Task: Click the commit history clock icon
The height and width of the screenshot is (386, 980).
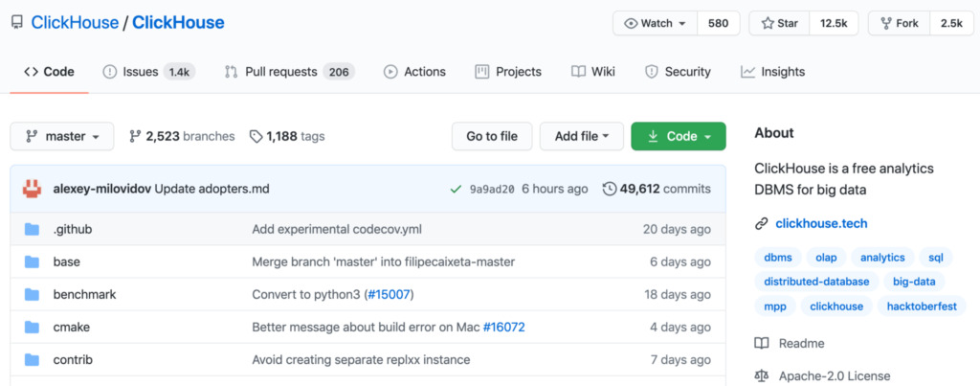Action: [609, 189]
